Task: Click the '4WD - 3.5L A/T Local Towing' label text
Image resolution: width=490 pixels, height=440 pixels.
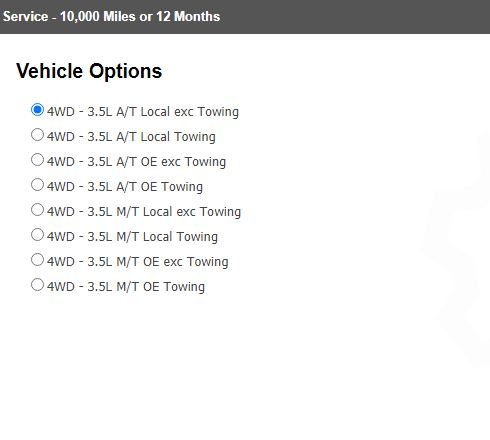Action: [131, 137]
